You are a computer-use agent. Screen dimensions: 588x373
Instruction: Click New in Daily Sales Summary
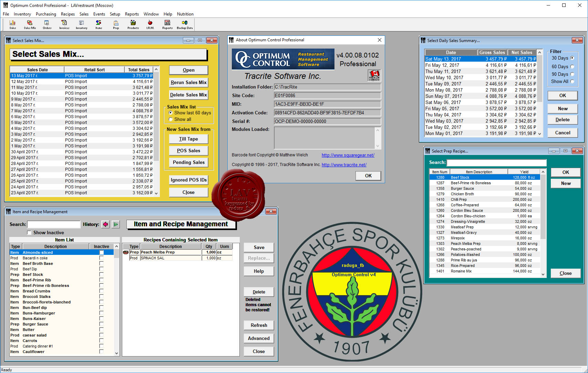pos(563,108)
